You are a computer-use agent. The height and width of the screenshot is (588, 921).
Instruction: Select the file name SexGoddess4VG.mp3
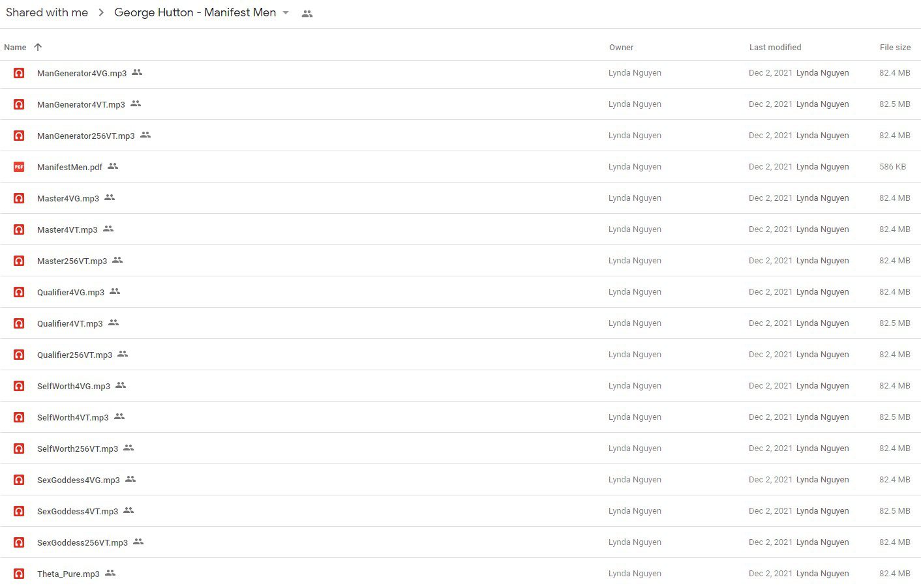pos(78,480)
